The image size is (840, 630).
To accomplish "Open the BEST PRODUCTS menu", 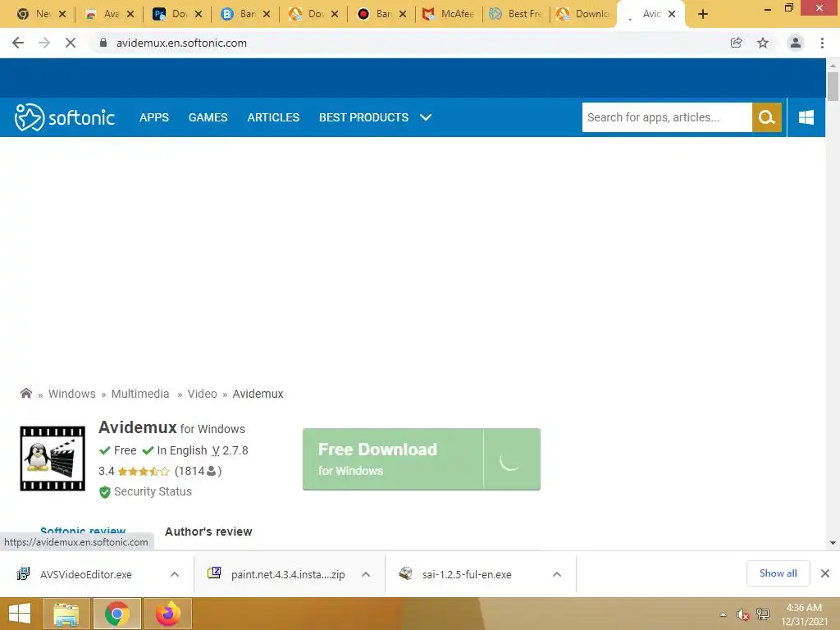I will click(363, 117).
